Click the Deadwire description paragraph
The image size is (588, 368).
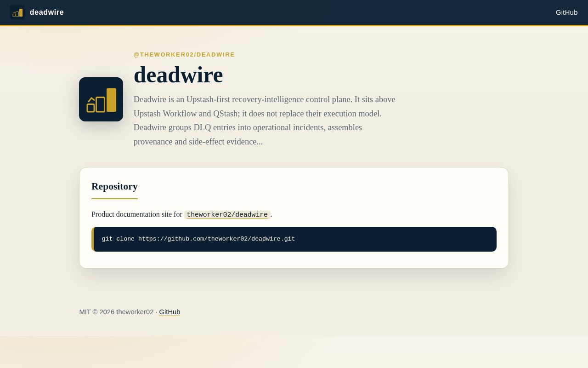click(x=265, y=121)
